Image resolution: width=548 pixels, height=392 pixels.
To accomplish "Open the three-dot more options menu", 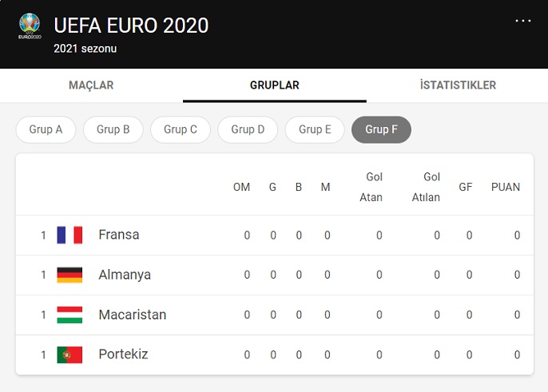I will click(523, 21).
